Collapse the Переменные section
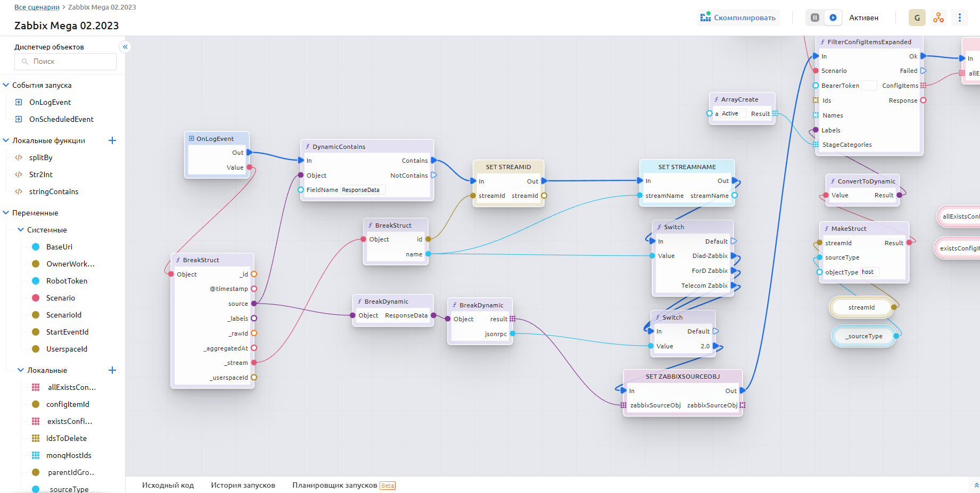The height and width of the screenshot is (493, 980). click(6, 213)
